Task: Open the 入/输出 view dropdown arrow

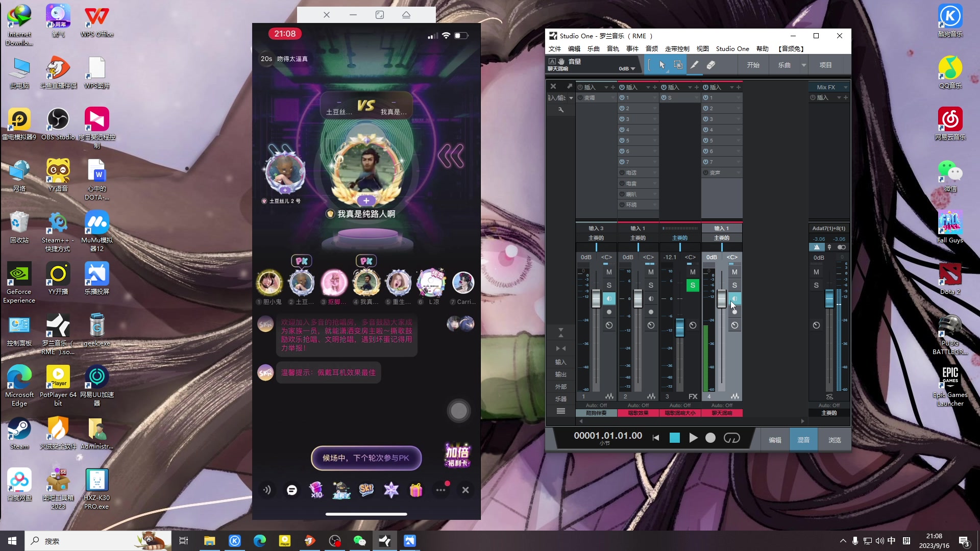Action: tap(571, 98)
